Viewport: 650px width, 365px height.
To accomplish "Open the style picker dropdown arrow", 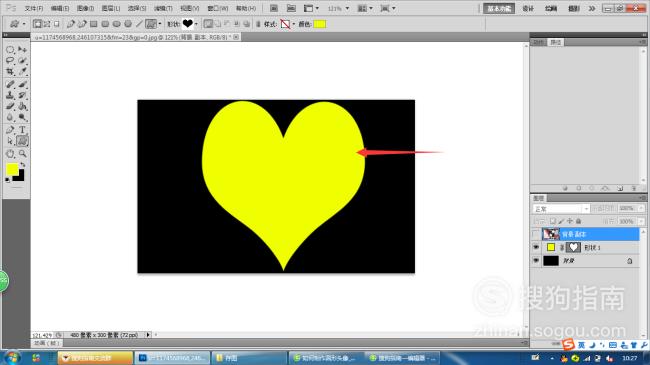I will click(293, 24).
